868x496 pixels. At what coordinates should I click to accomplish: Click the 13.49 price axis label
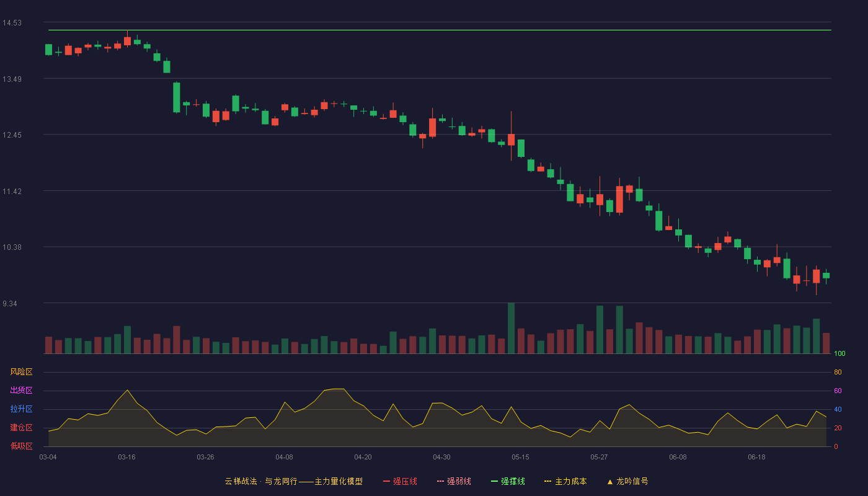coord(12,79)
